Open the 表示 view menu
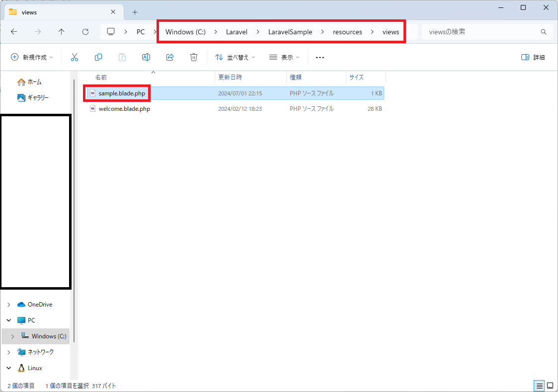Image resolution: width=558 pixels, height=392 pixels. pos(284,57)
